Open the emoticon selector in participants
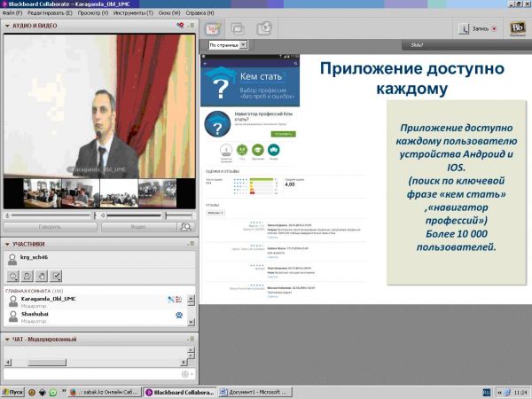Screen dimensions: 532x399 pyautogui.click(x=13, y=276)
